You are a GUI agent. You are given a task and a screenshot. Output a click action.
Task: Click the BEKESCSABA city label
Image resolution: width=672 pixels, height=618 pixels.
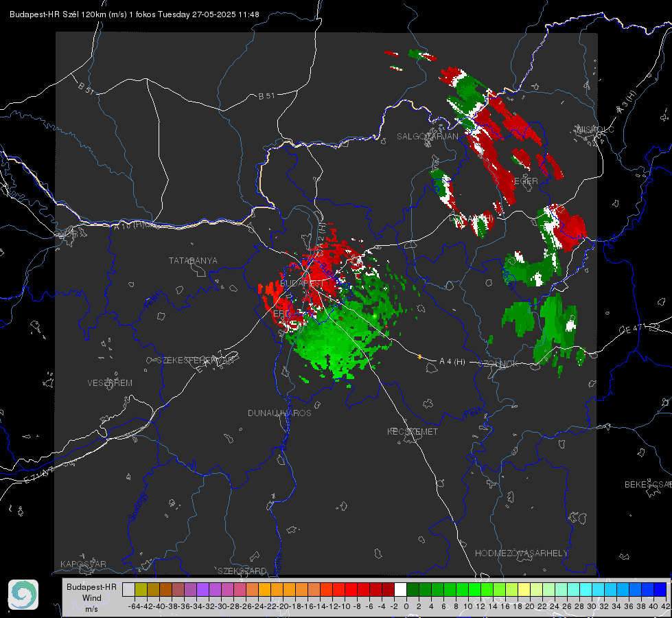648,485
